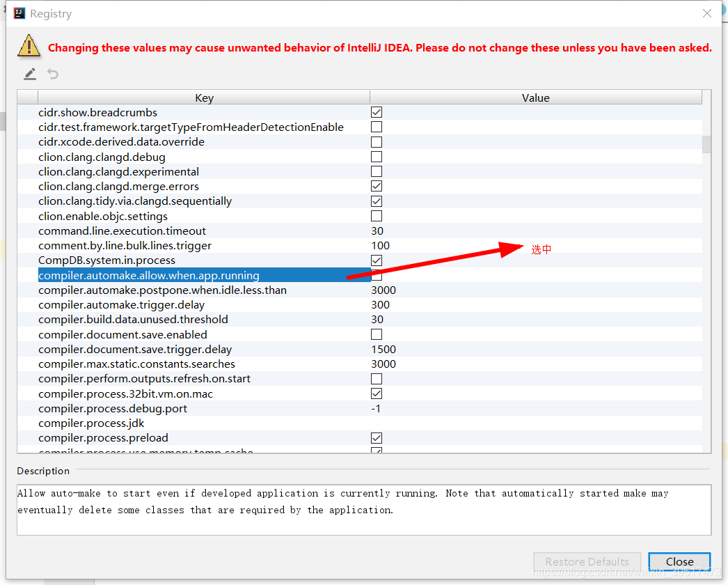Select compiler.process.jdk key
The height and width of the screenshot is (585, 728).
(91, 423)
